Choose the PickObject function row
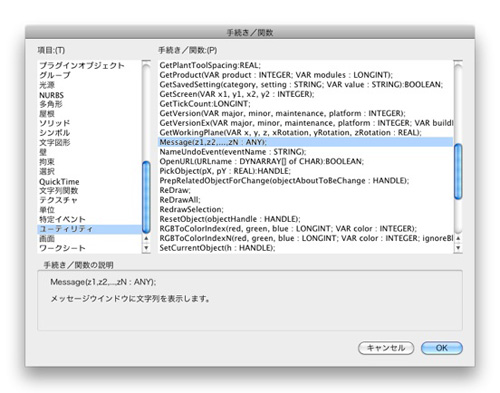500x393 pixels. 306,171
